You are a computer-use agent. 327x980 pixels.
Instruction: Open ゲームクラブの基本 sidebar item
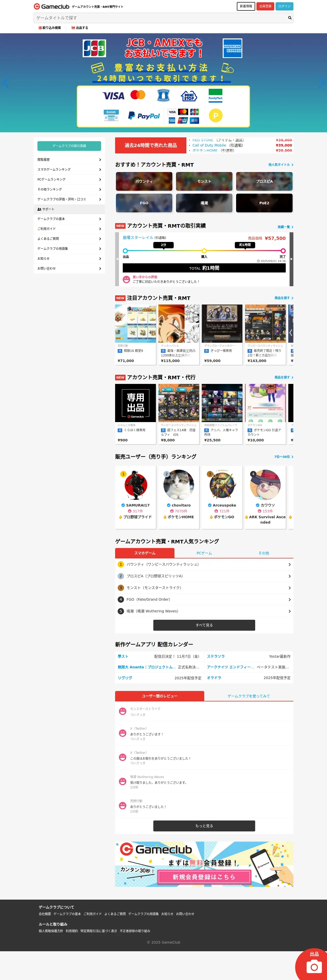click(x=69, y=219)
